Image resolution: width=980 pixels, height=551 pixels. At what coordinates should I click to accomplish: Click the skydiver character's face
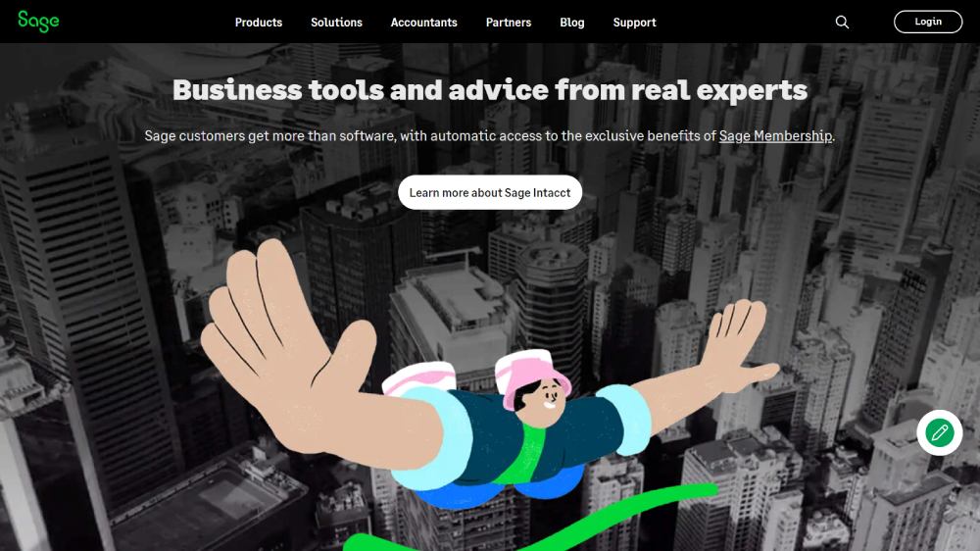(542, 400)
